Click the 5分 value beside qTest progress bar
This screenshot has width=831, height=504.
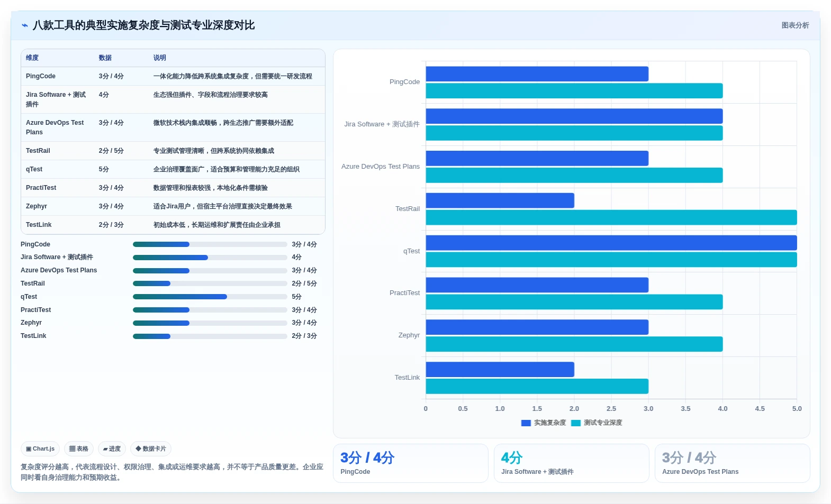click(x=297, y=297)
